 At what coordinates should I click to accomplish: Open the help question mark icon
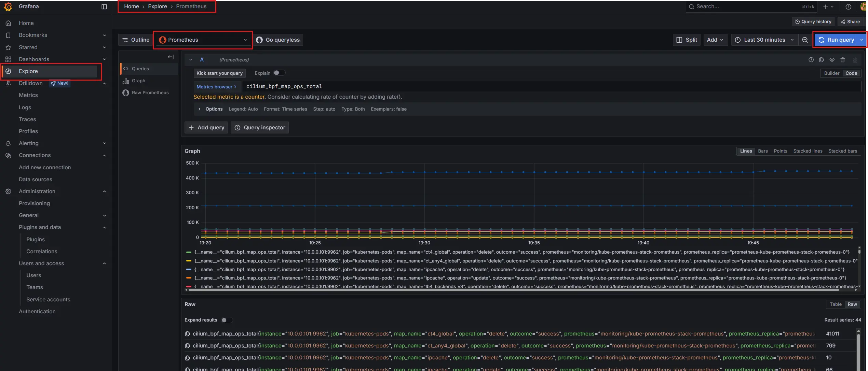click(848, 6)
